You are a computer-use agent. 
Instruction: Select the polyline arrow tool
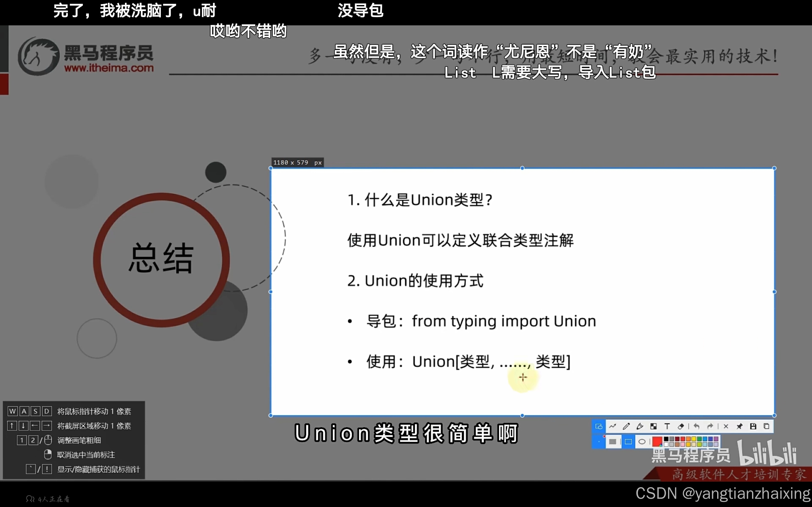click(613, 427)
